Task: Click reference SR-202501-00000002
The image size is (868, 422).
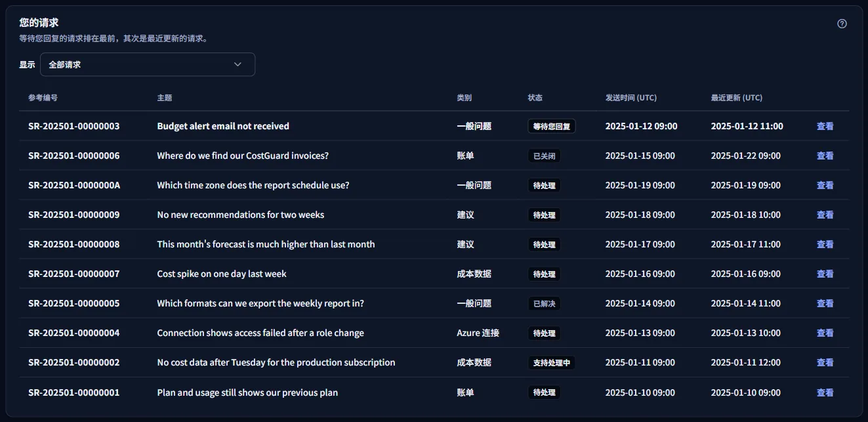Action: (x=74, y=362)
